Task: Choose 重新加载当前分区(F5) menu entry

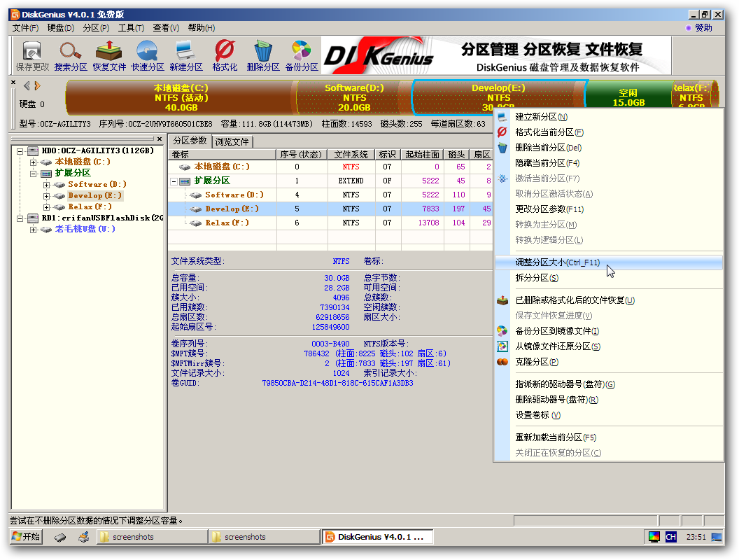Action: [x=608, y=437]
